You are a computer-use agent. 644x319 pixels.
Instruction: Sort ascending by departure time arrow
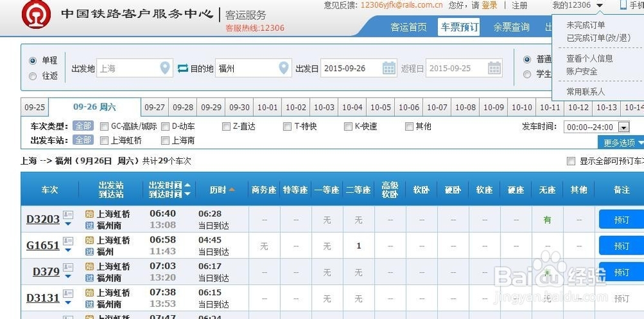tap(187, 185)
